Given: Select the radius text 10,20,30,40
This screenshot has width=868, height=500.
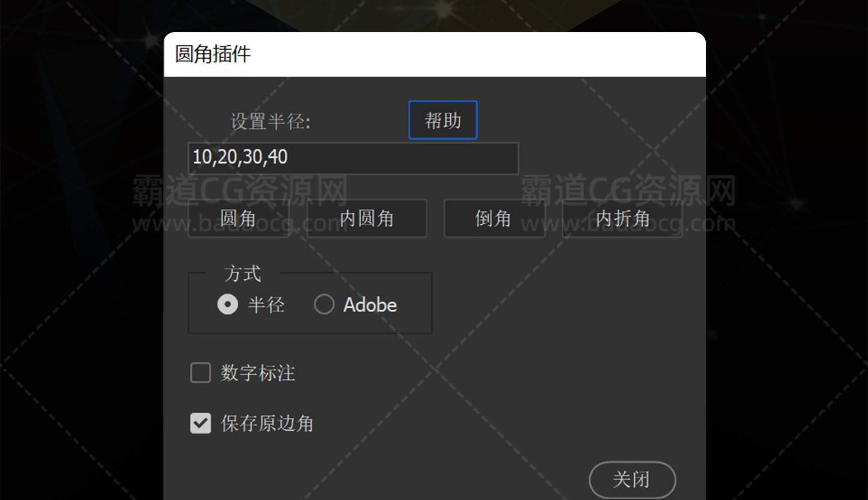Looking at the screenshot, I should [x=240, y=157].
